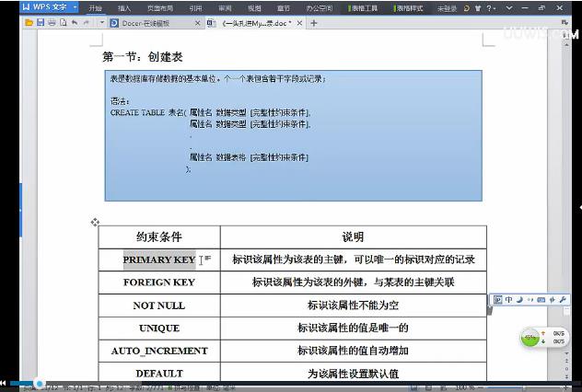Screen dimensions: 582x392
Task: Click the video progress slider handle
Action: pos(39,384)
